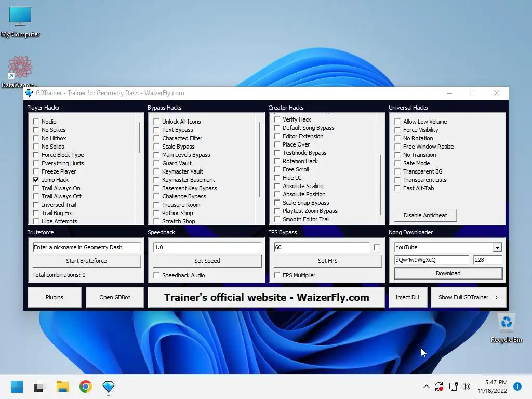Open the clock showing 5:47 PM
Image resolution: width=532 pixels, height=399 pixels.
(x=493, y=387)
